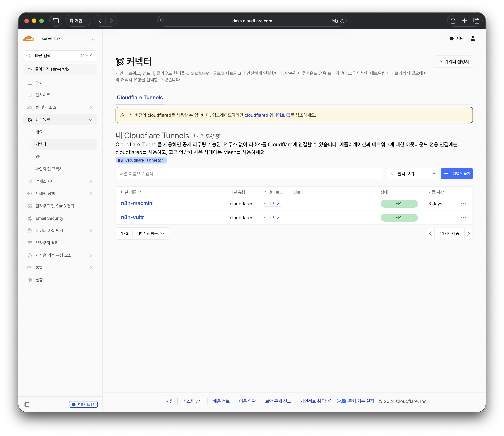Open 채용 정보 footer link
The width and height of the screenshot is (504, 436).
(221, 401)
